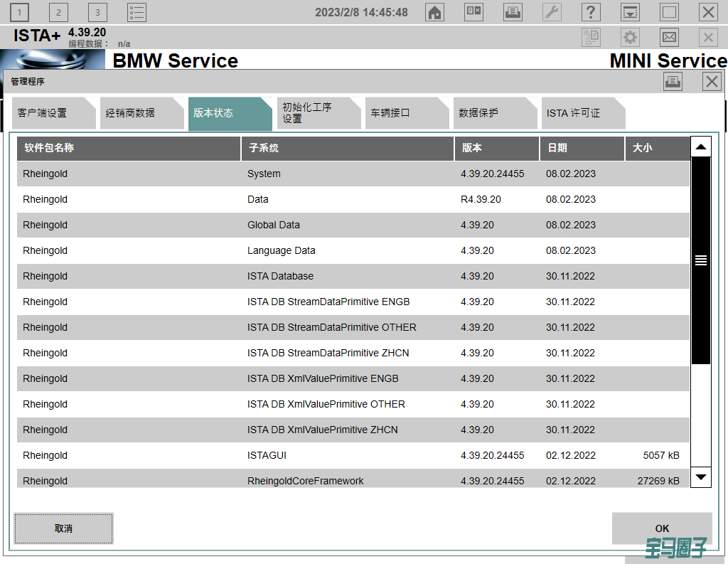This screenshot has height=569, width=728.
Task: Click the scrollbar thumb grip handle
Action: pyautogui.click(x=701, y=260)
